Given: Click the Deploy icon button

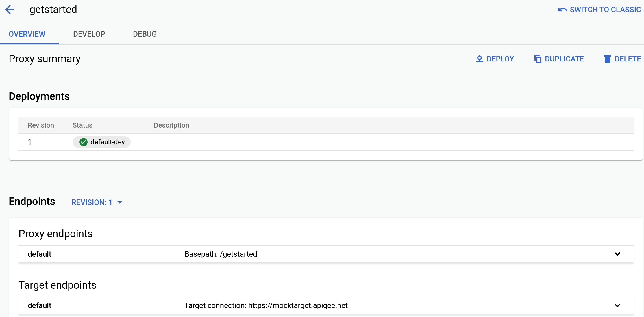Looking at the screenshot, I should tap(479, 59).
